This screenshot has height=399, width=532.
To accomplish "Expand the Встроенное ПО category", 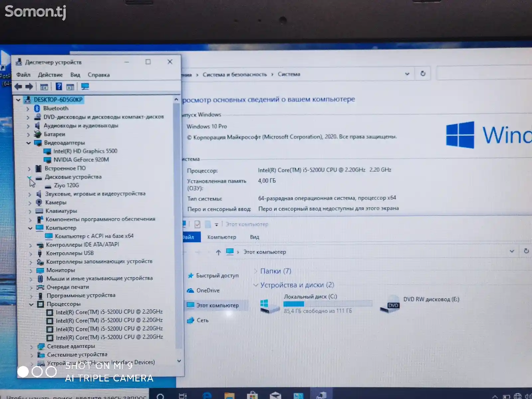I will pos(29,169).
